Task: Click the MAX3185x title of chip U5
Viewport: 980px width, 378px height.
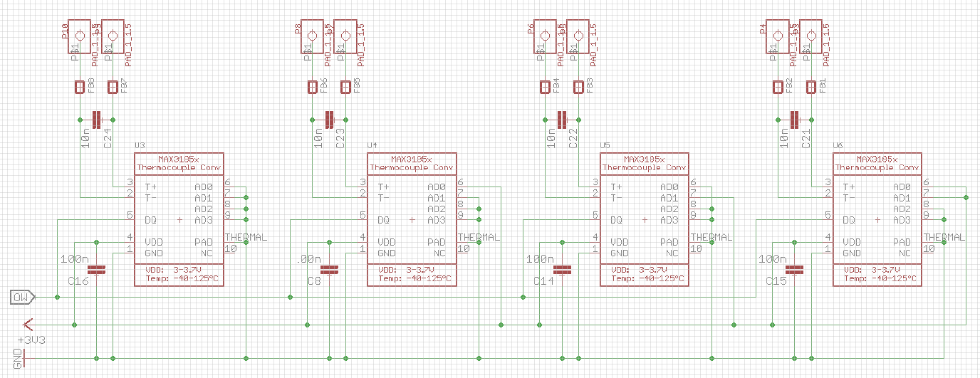Action: point(645,159)
